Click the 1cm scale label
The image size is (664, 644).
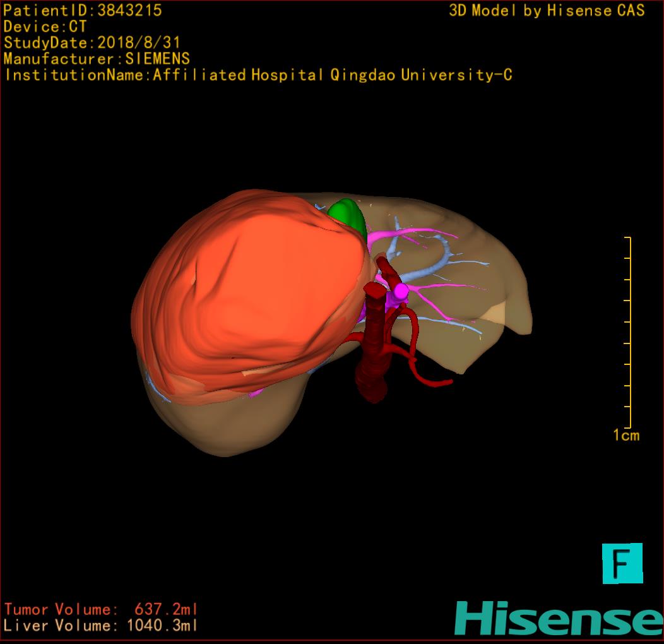(625, 435)
